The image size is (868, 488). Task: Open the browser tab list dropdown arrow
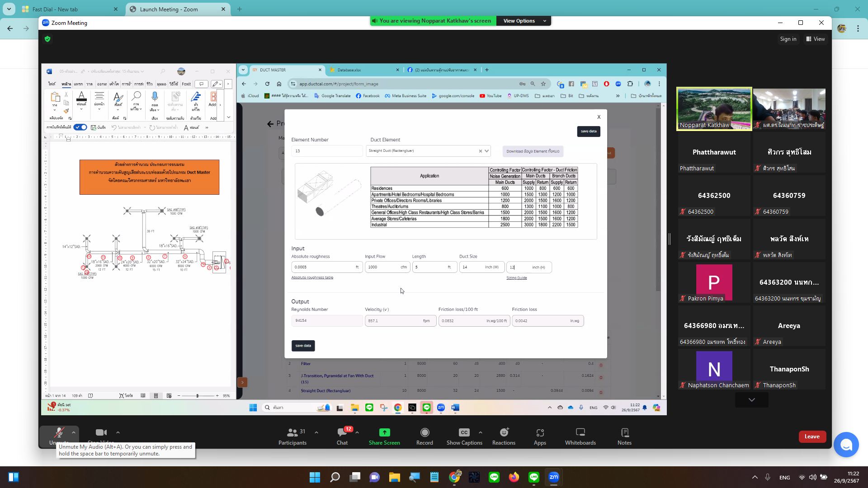tap(9, 9)
